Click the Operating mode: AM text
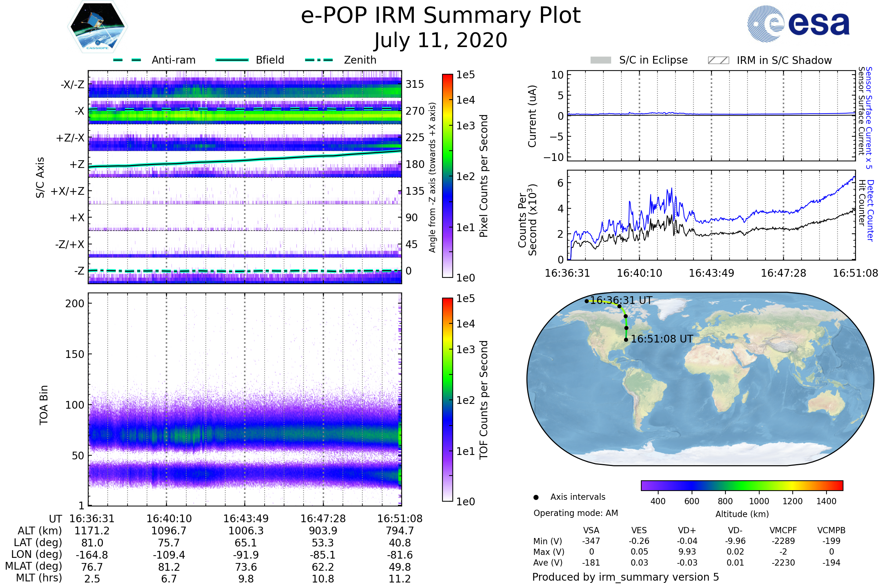 pos(576,513)
